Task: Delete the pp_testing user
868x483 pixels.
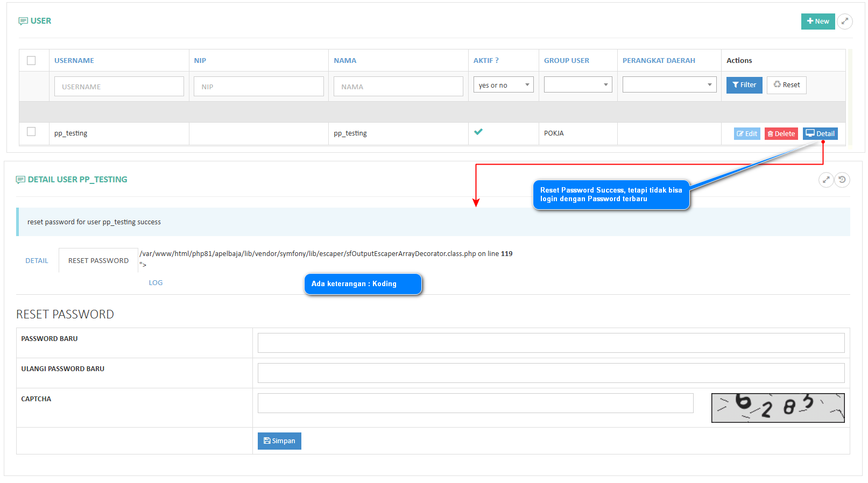Action: [x=781, y=133]
